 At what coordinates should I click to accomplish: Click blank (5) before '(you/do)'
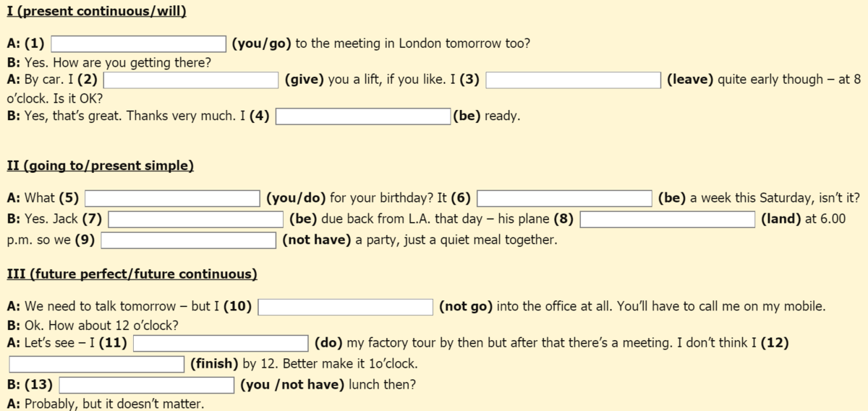172,198
